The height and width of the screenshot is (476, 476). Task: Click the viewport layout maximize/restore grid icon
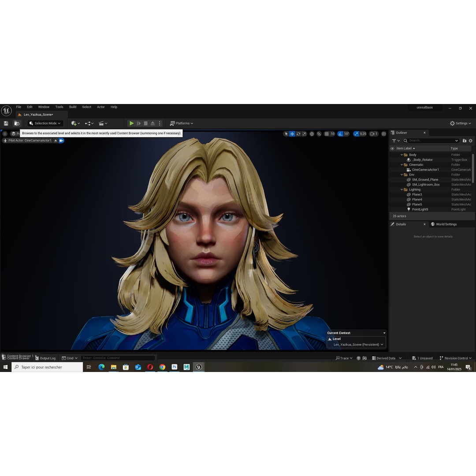(x=384, y=134)
